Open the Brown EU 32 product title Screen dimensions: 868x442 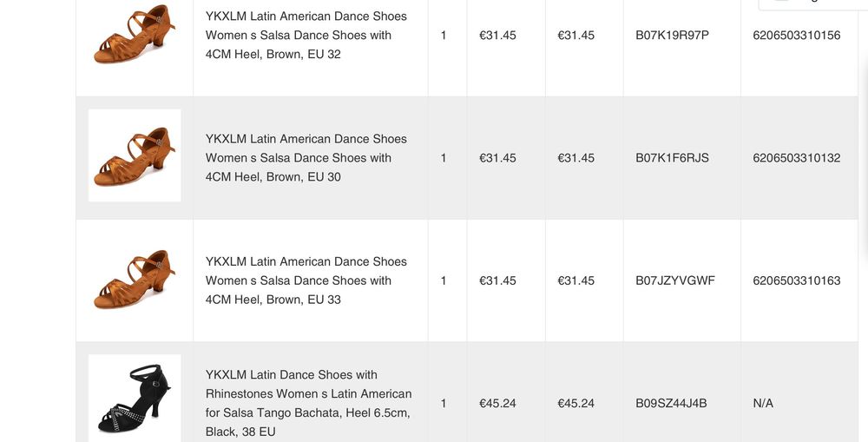pyautogui.click(x=306, y=35)
